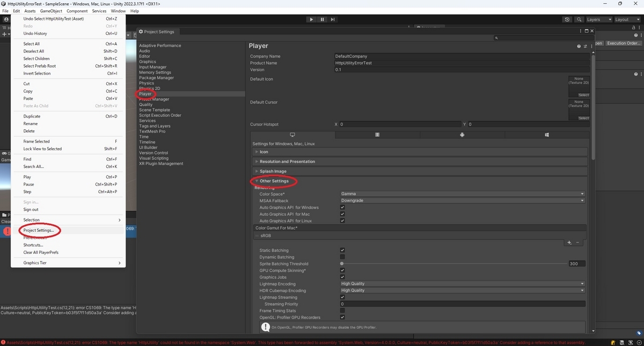Open the MSAA Fallback dropdown

pos(463,201)
